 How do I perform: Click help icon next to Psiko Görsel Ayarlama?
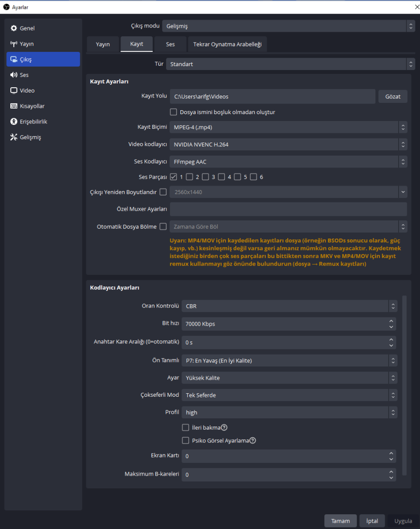pyautogui.click(x=253, y=440)
